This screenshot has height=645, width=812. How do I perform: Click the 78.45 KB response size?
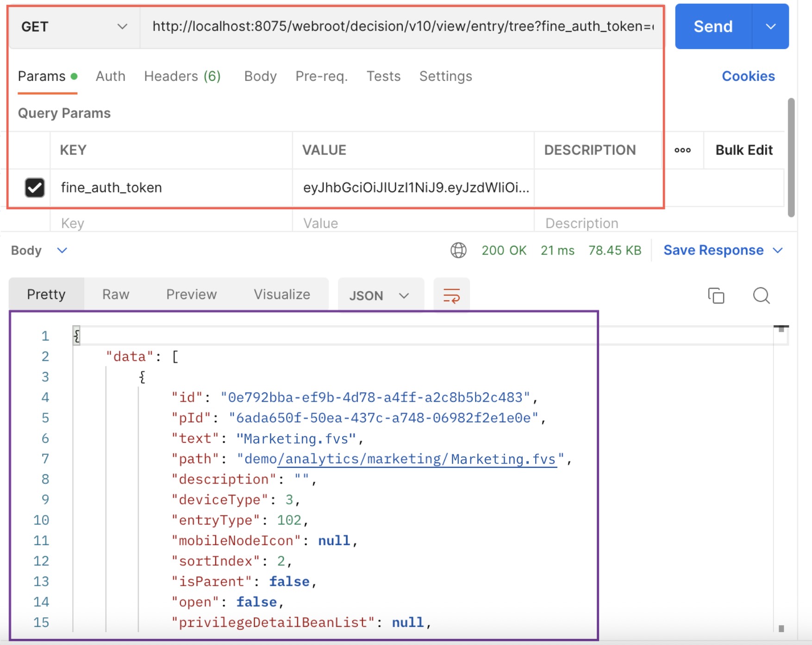(x=615, y=250)
